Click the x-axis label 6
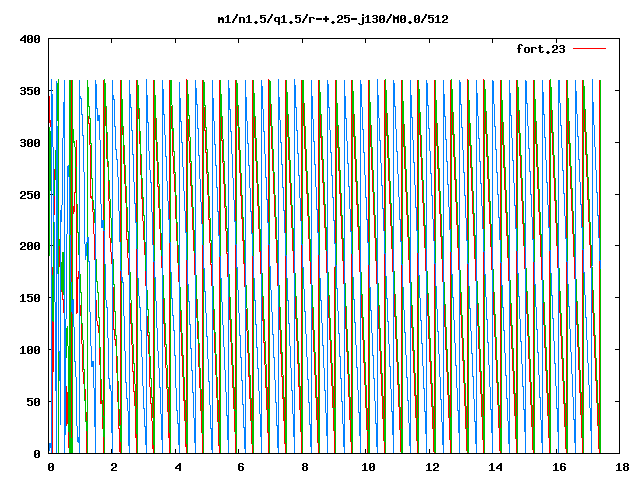 241,467
